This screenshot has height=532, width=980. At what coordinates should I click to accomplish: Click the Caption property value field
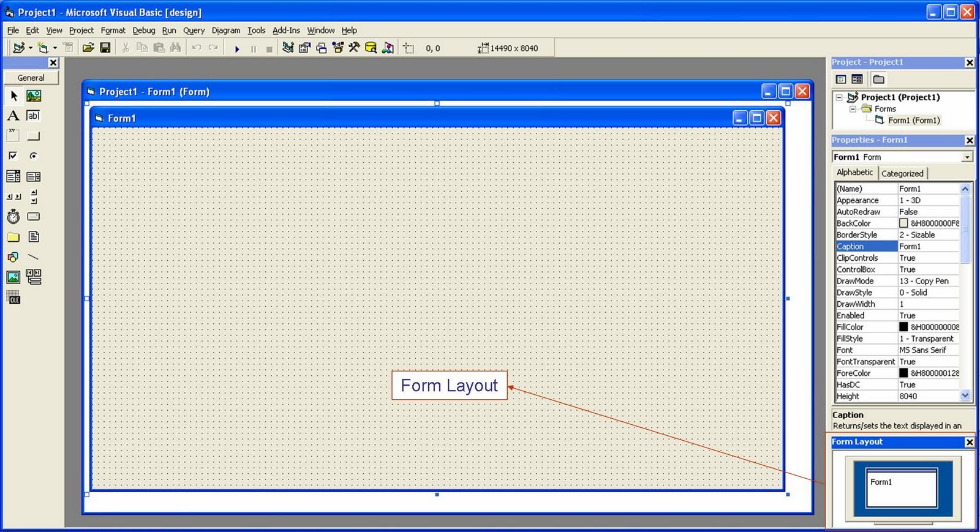[x=929, y=247]
